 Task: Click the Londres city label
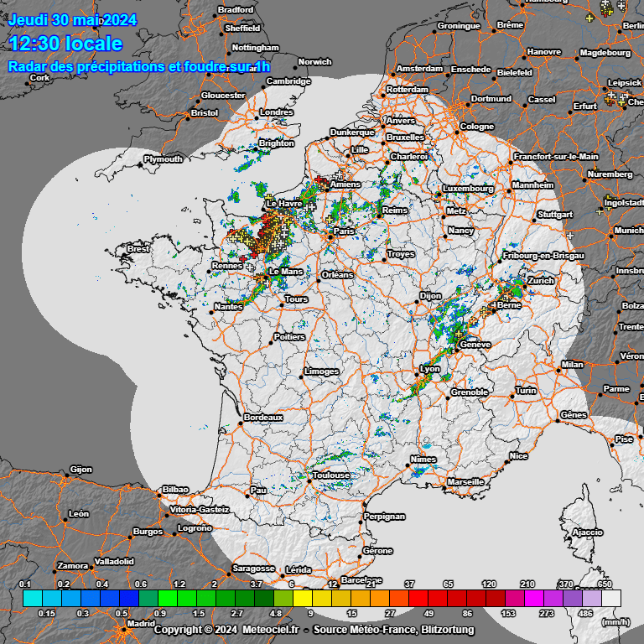click(277, 112)
